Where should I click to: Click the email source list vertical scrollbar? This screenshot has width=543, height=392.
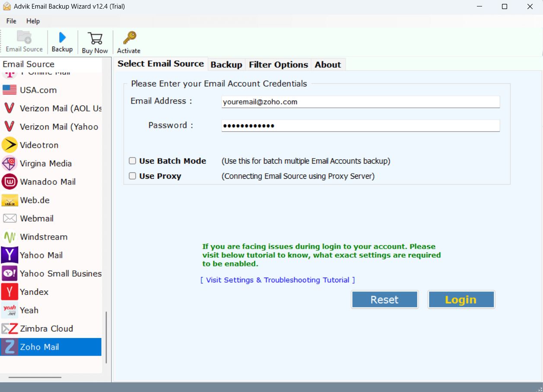106,338
